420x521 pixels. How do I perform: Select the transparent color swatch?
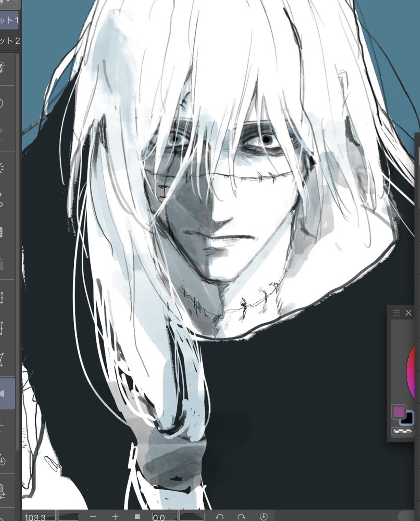402,431
